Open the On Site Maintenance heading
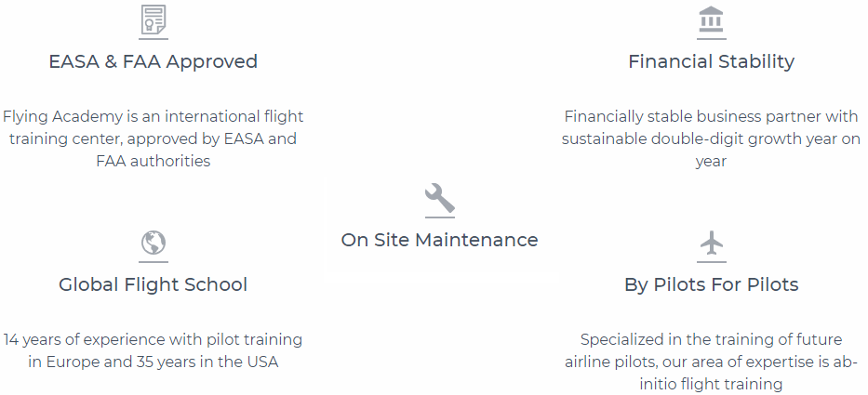Screen dimensions: 868x395 point(439,240)
